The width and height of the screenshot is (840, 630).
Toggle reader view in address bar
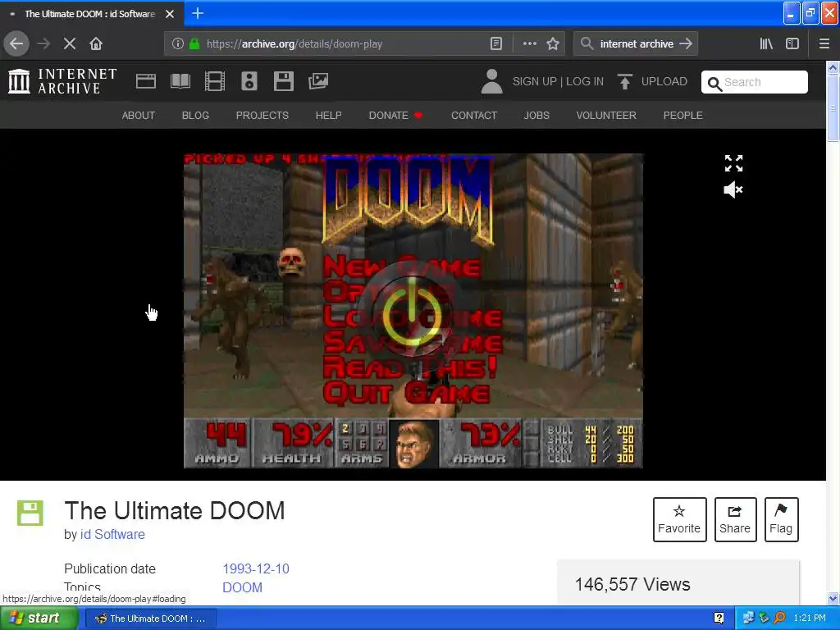tap(496, 44)
